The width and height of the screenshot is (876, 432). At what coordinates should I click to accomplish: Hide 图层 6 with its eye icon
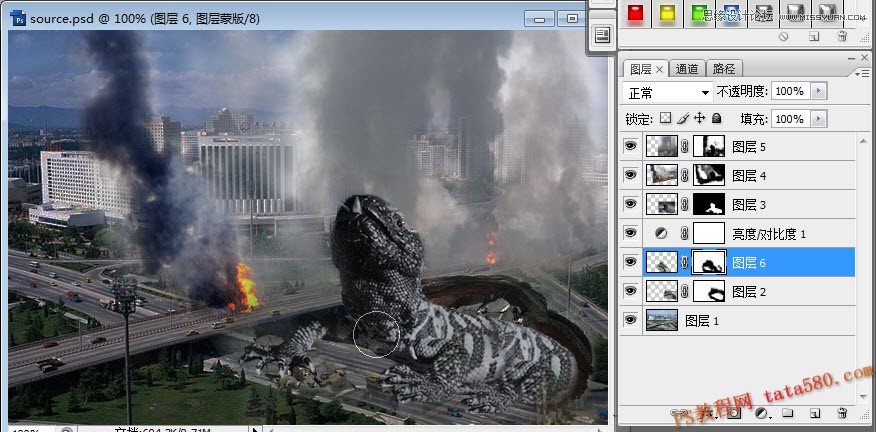pos(631,262)
